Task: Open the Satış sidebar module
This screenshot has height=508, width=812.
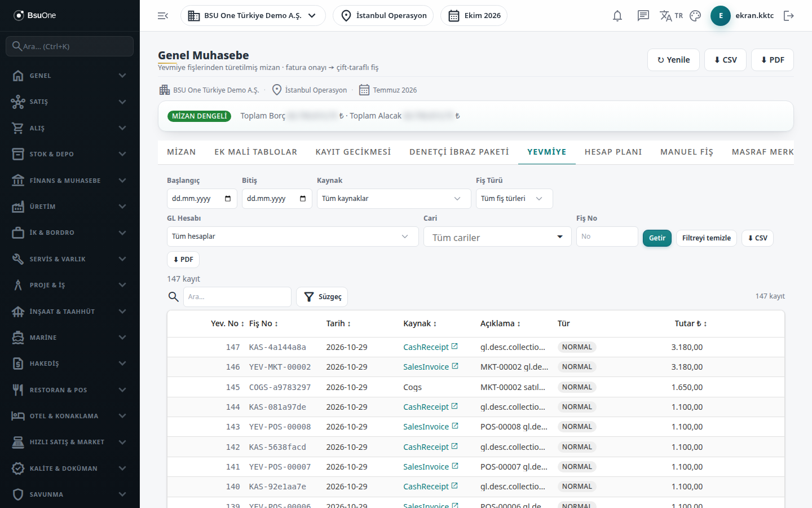Action: pos(70,102)
